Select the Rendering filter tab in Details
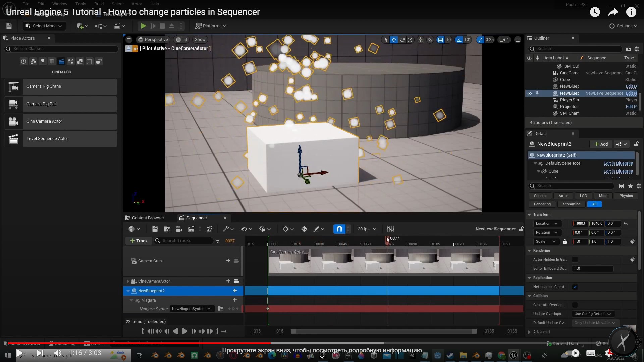This screenshot has height=362, width=644. 542,204
